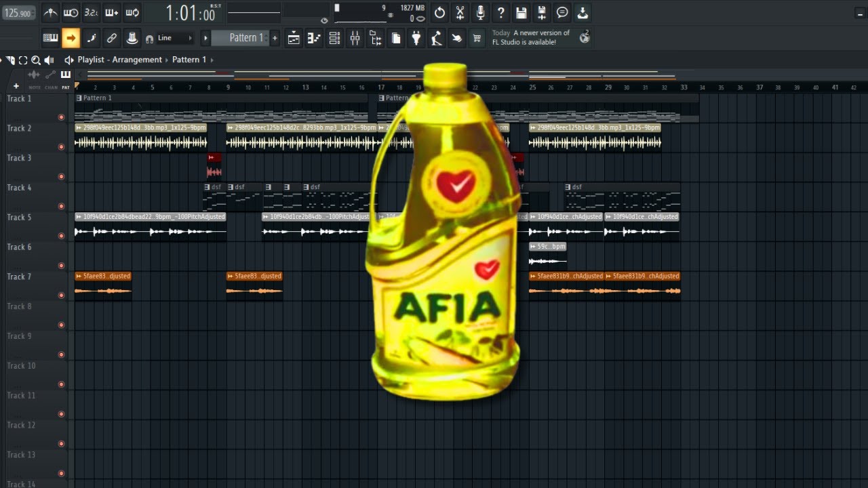
Task: Open the newer version available notice
Action: tap(532, 37)
